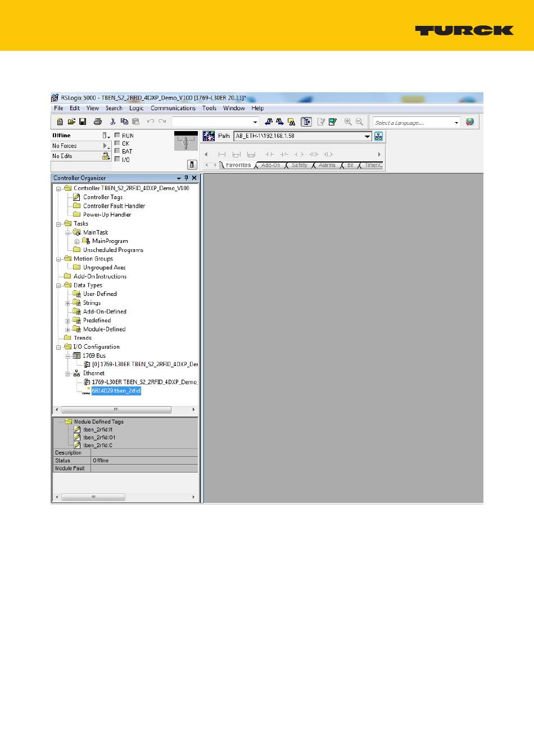Select Controller Tags in the organizer

coord(103,197)
